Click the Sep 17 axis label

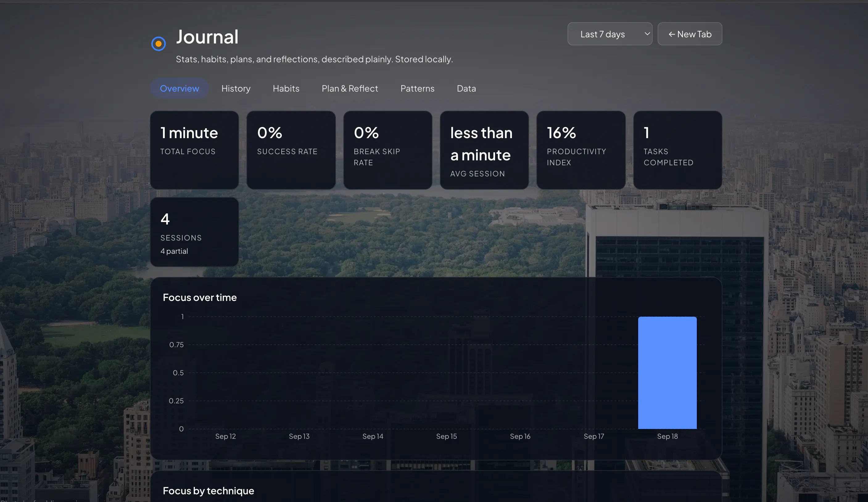point(594,437)
